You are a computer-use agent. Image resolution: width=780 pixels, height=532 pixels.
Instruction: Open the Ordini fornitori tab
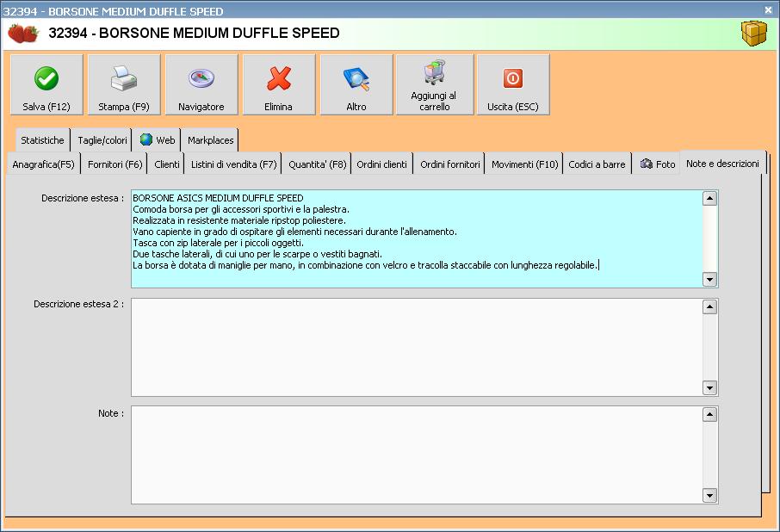[449, 164]
